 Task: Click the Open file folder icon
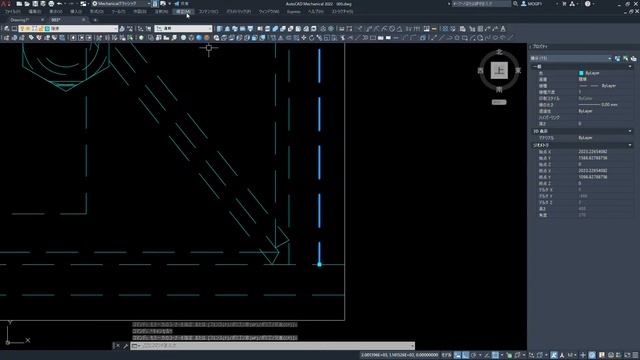(x=27, y=4)
